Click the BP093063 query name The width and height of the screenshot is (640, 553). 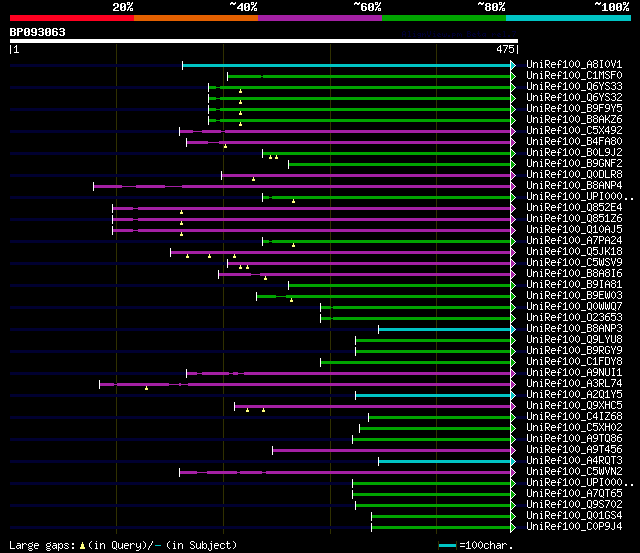click(38, 32)
